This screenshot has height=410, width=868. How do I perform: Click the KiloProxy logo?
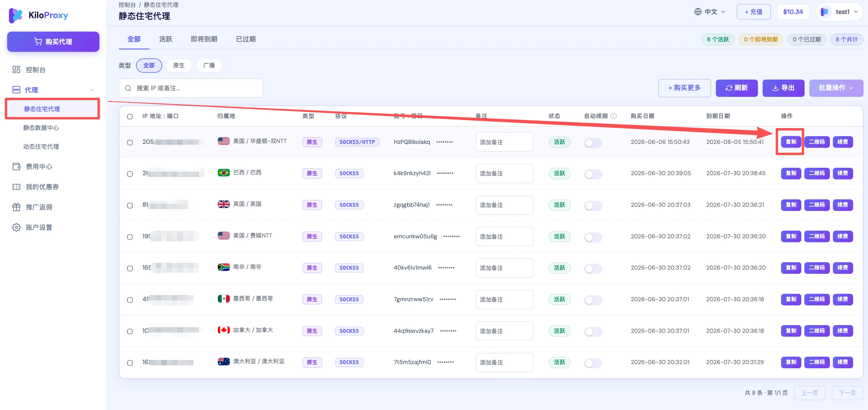point(38,15)
